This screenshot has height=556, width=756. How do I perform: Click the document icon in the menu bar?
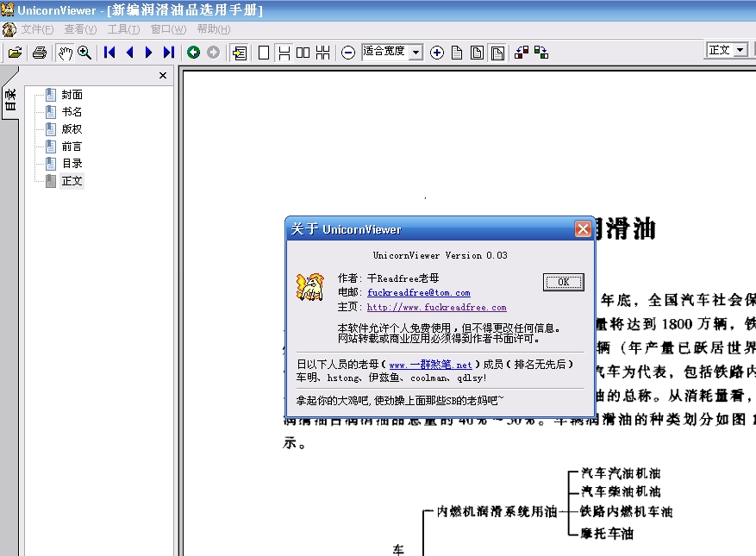click(9, 29)
